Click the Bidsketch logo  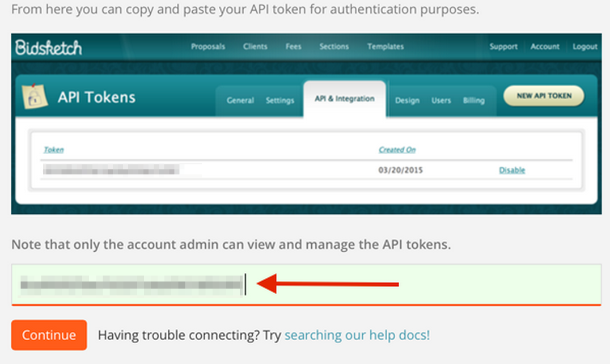point(49,48)
